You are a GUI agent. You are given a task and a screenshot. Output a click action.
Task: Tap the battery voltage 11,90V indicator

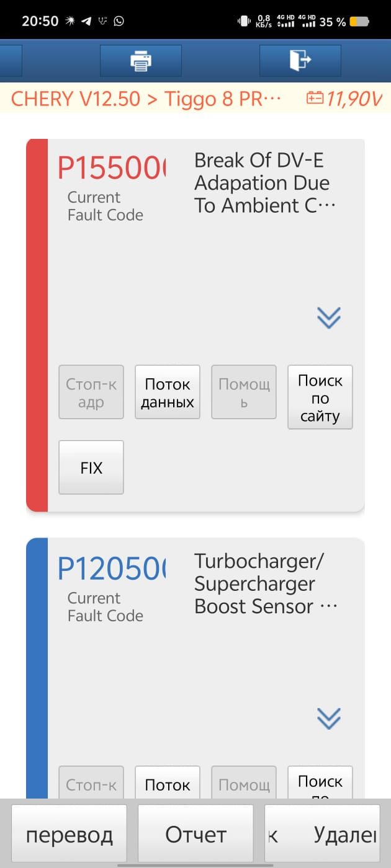tap(344, 99)
